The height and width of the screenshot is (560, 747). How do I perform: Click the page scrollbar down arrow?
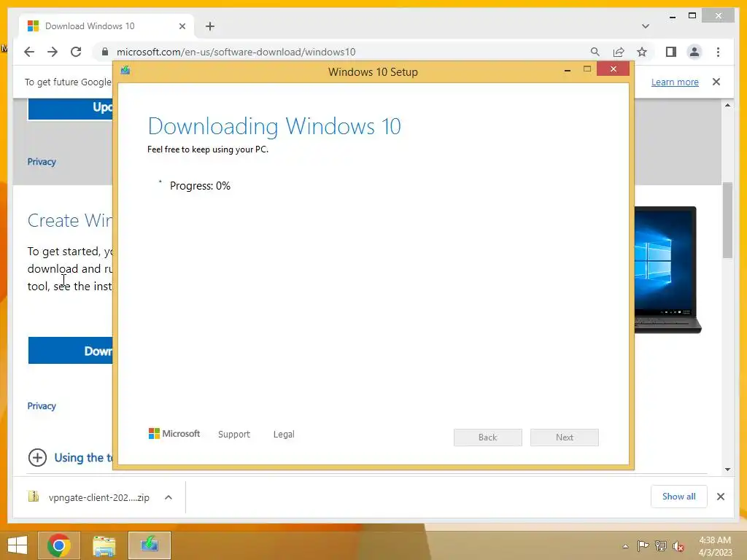click(727, 470)
